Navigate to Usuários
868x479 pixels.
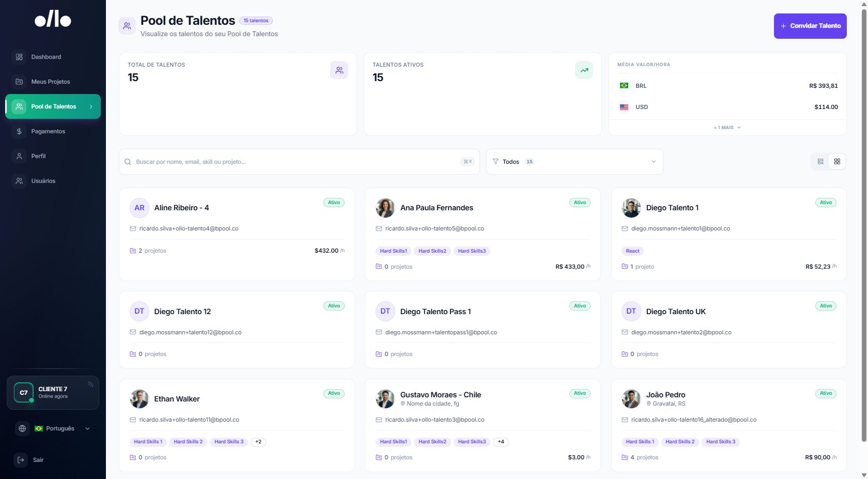[53, 181]
